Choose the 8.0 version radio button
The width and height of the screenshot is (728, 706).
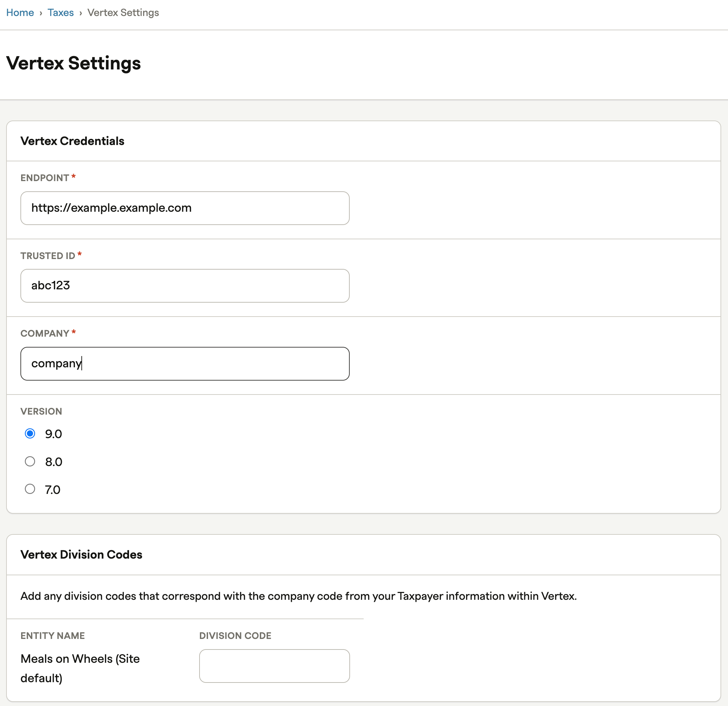click(x=30, y=461)
